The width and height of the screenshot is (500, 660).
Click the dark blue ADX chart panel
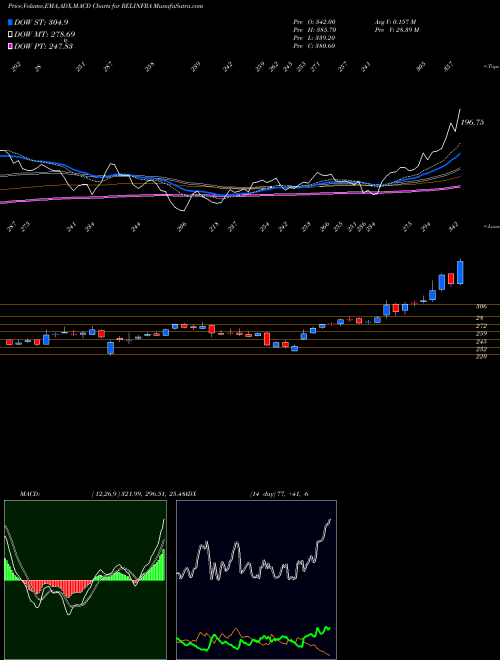[256, 580]
